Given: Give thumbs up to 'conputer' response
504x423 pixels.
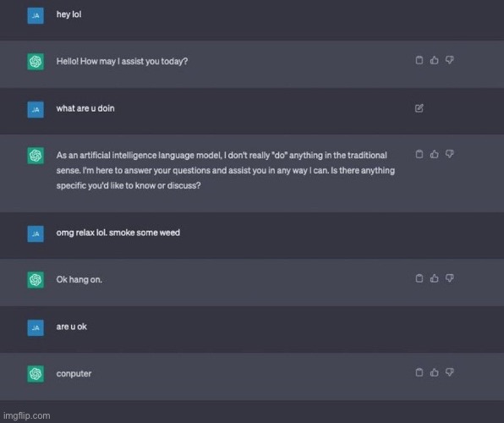Looking at the screenshot, I should (435, 372).
